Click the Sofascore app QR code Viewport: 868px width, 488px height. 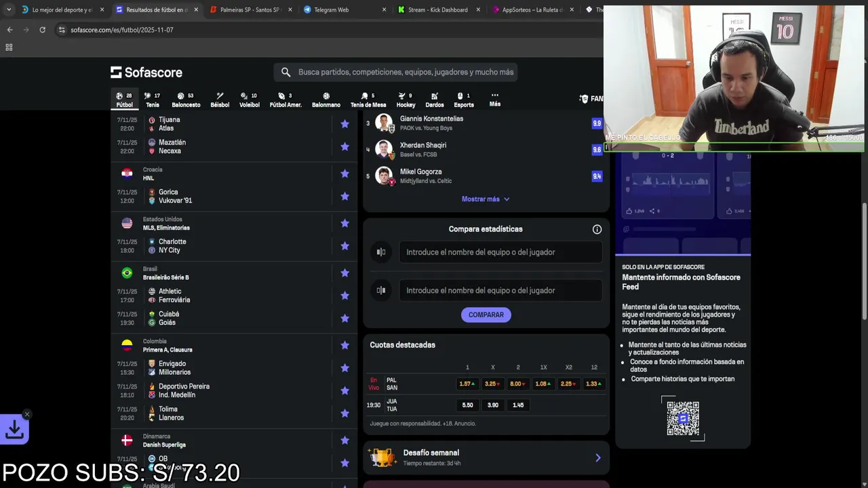tap(683, 418)
